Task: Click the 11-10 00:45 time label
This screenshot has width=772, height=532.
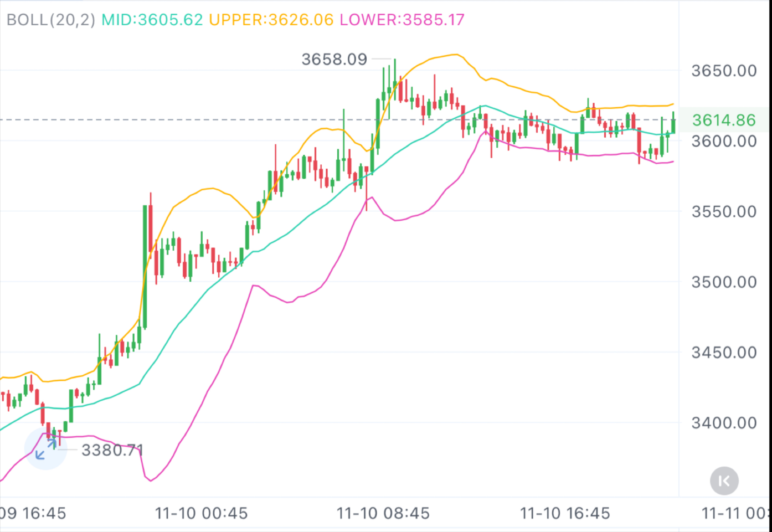Action: pos(201,513)
